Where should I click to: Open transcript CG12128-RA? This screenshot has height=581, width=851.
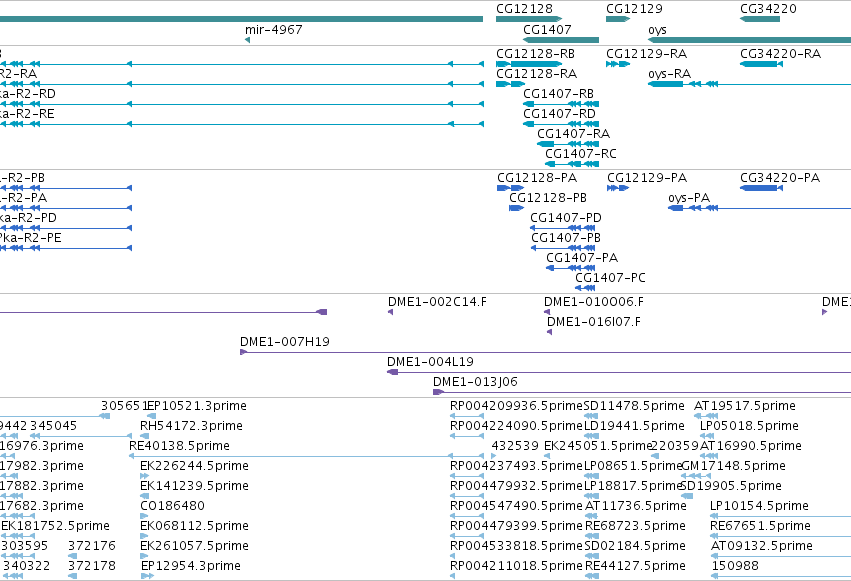point(536,74)
